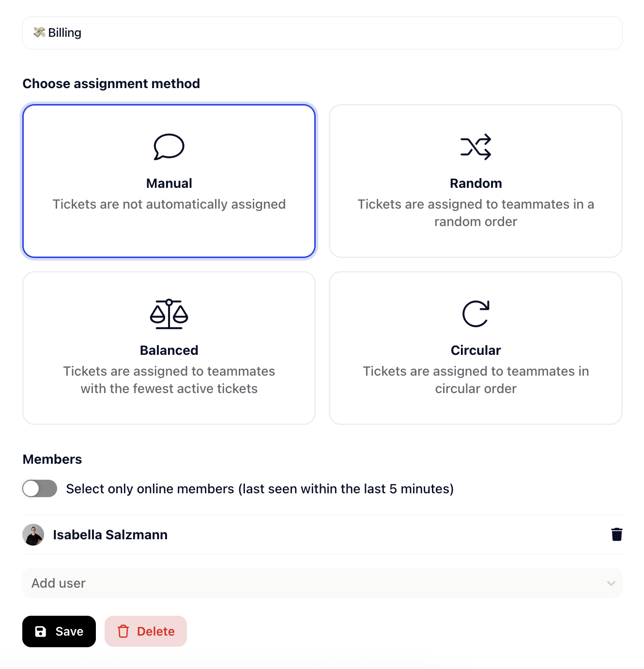Click the circular arrow Circular icon
This screenshot has width=644, height=669.
click(475, 314)
